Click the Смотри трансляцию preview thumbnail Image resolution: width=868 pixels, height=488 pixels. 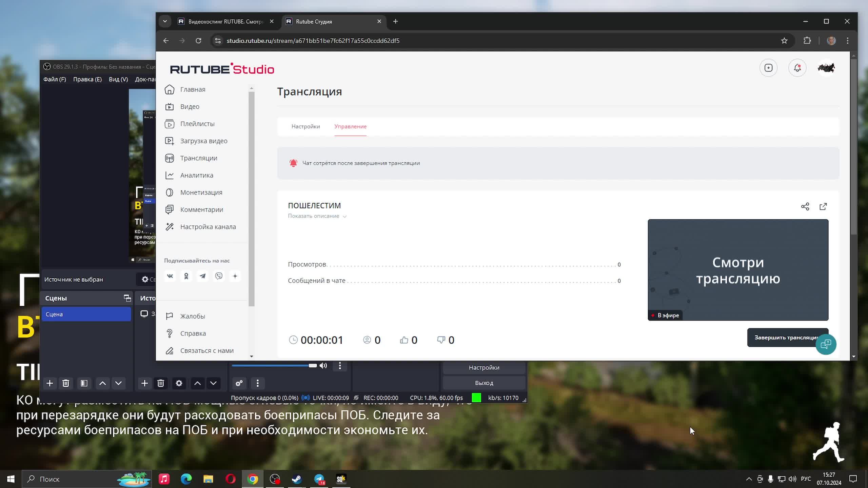[738, 270]
